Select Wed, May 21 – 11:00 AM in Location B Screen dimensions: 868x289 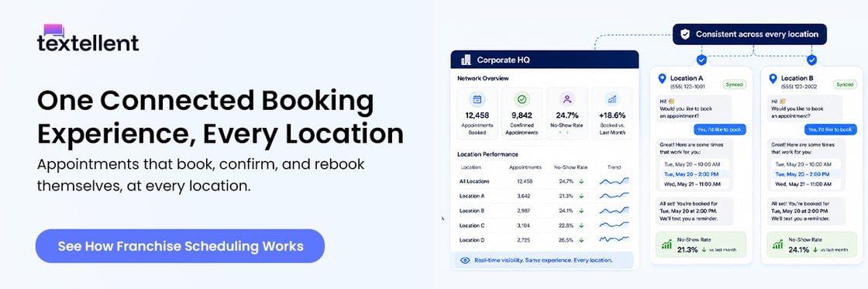(x=805, y=184)
